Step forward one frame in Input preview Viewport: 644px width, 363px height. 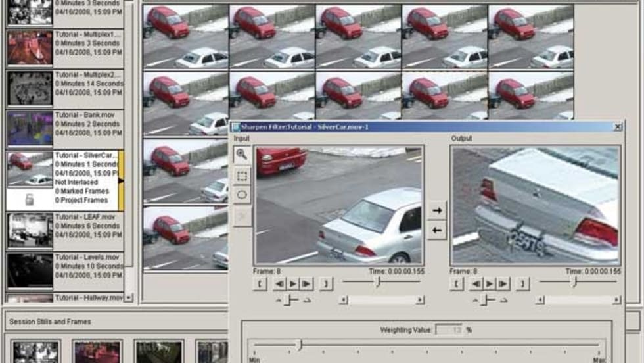(x=306, y=284)
